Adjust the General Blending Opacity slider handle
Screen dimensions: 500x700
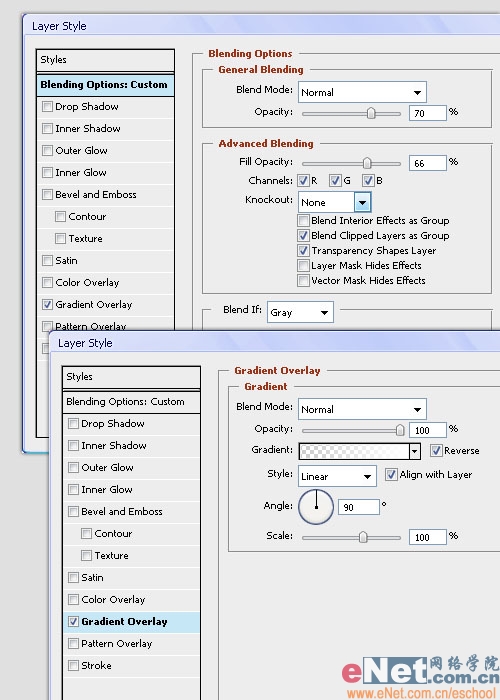click(x=371, y=113)
